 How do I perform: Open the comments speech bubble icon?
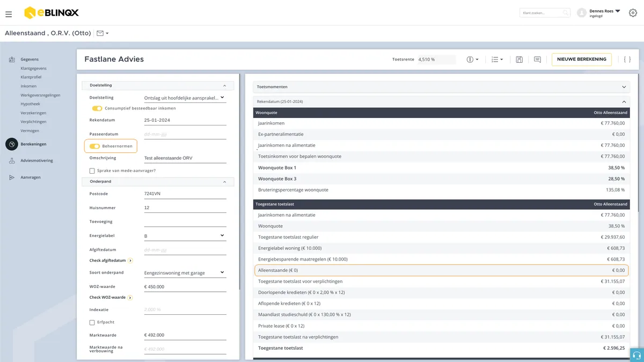[x=537, y=60]
